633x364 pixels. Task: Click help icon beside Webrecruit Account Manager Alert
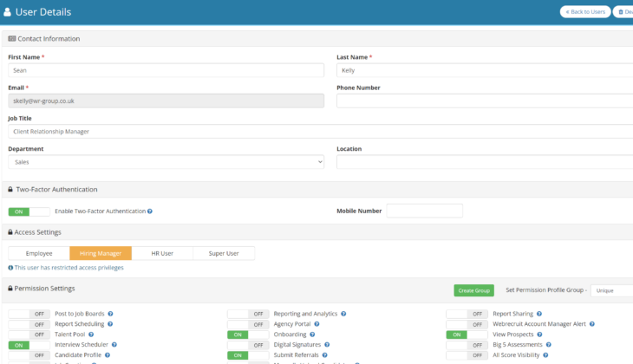[592, 324]
